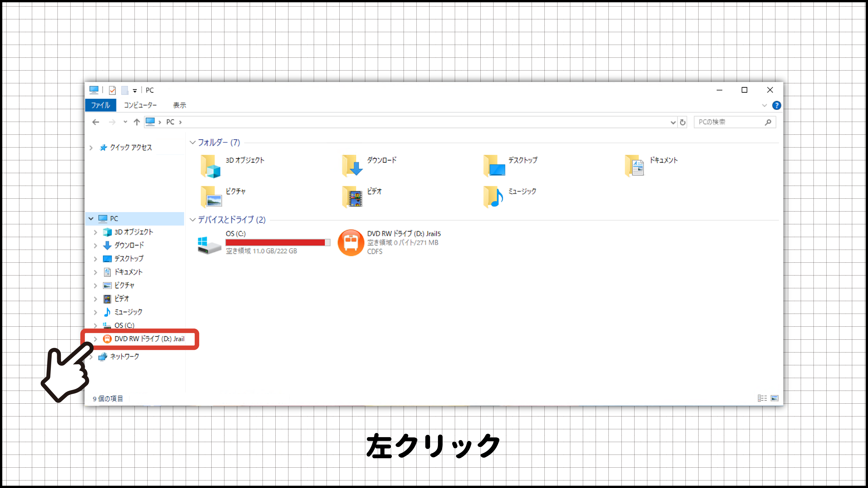Select ビデオ in the navigation tree

122,298
